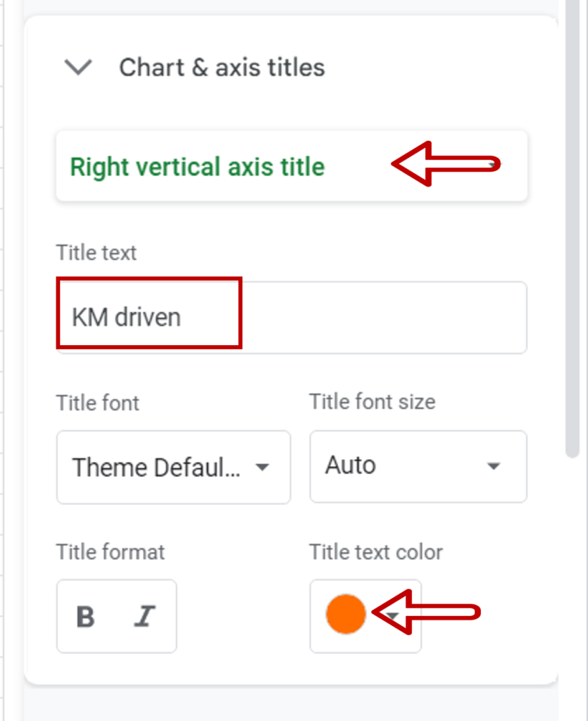Click the orange color circle
This screenshot has height=721, width=588.
tap(345, 614)
